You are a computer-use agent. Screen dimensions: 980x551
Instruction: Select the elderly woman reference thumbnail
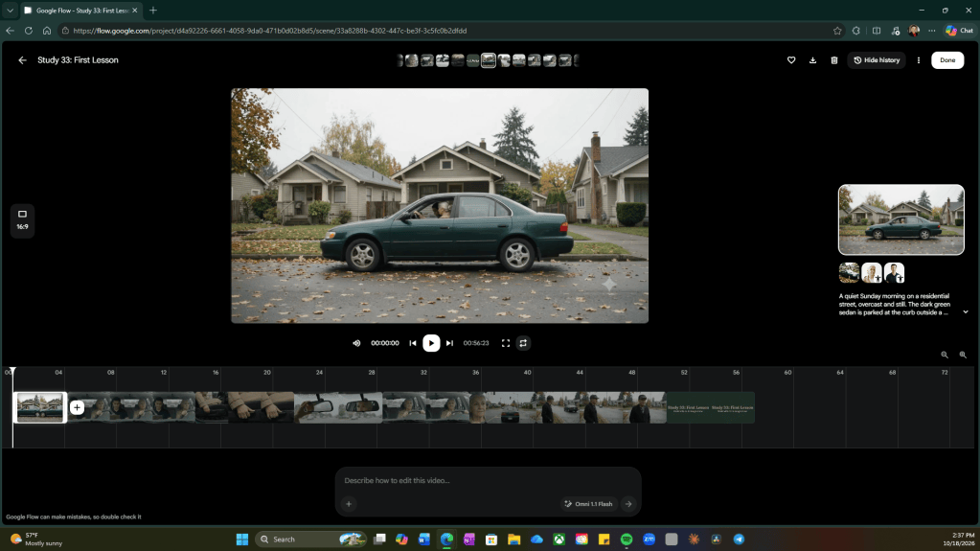point(871,273)
